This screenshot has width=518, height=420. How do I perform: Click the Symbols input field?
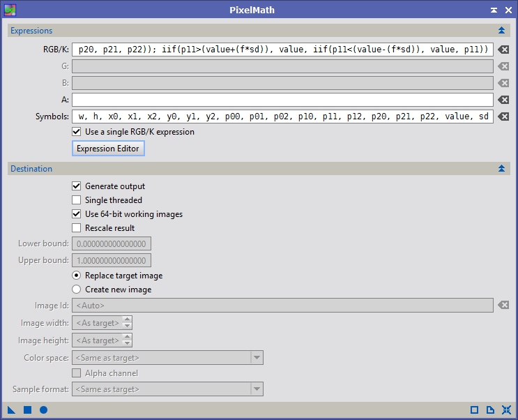[x=282, y=117]
